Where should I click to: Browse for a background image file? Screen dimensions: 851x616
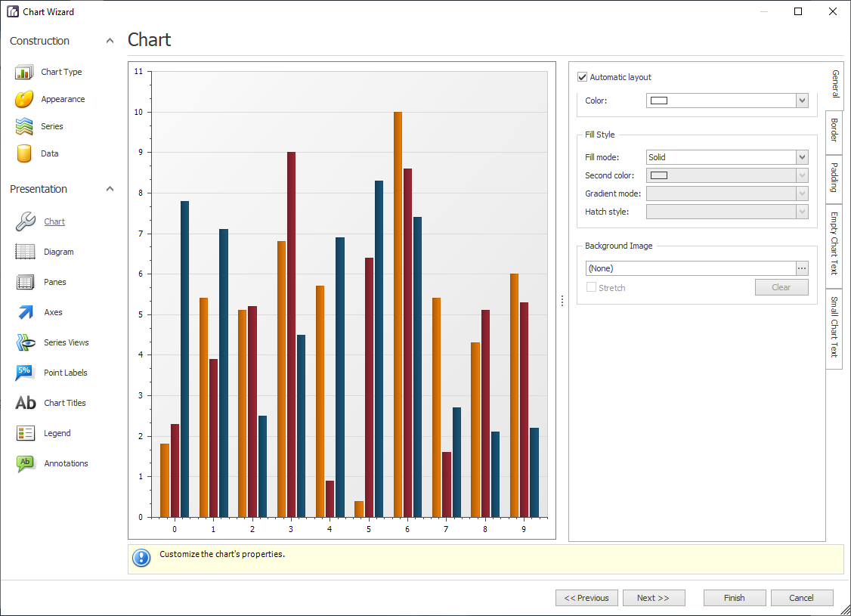[x=801, y=268]
